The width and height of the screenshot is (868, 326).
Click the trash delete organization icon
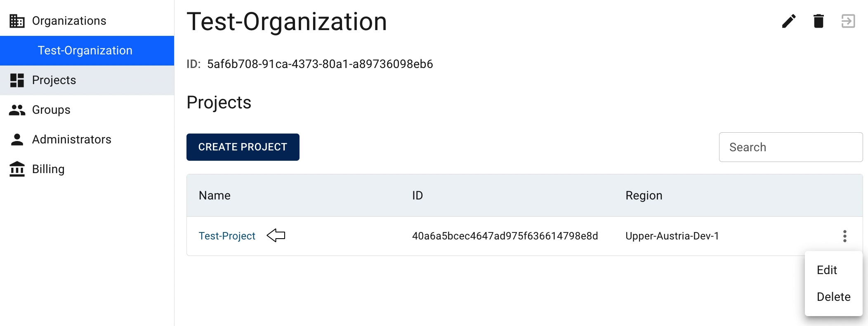818,21
